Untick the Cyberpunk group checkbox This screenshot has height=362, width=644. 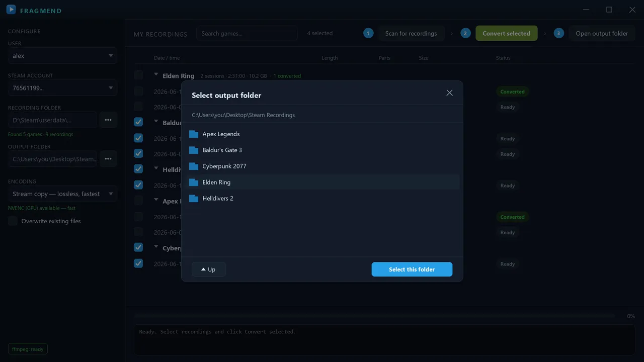(x=138, y=247)
